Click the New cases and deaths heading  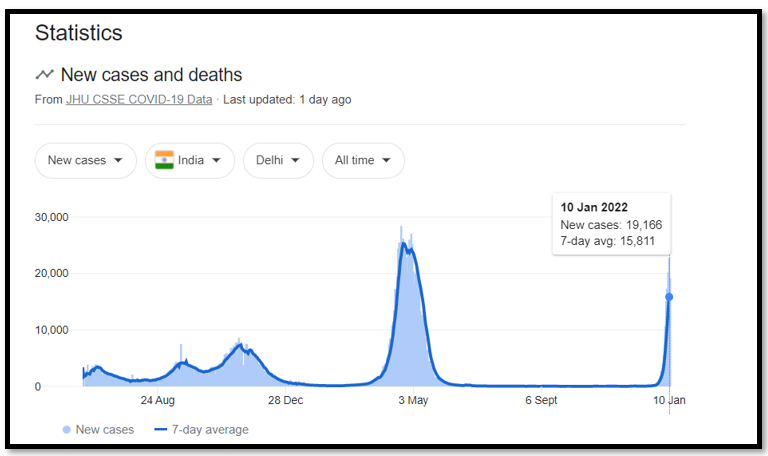[151, 74]
